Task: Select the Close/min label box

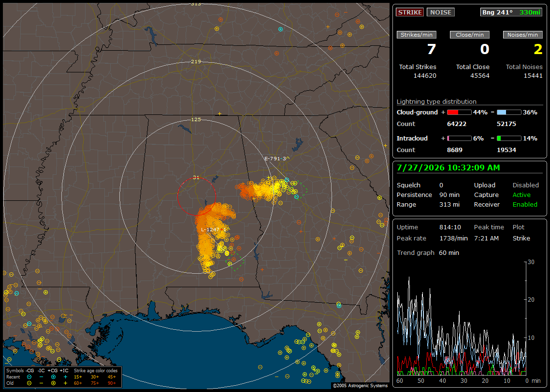Action: (470, 35)
